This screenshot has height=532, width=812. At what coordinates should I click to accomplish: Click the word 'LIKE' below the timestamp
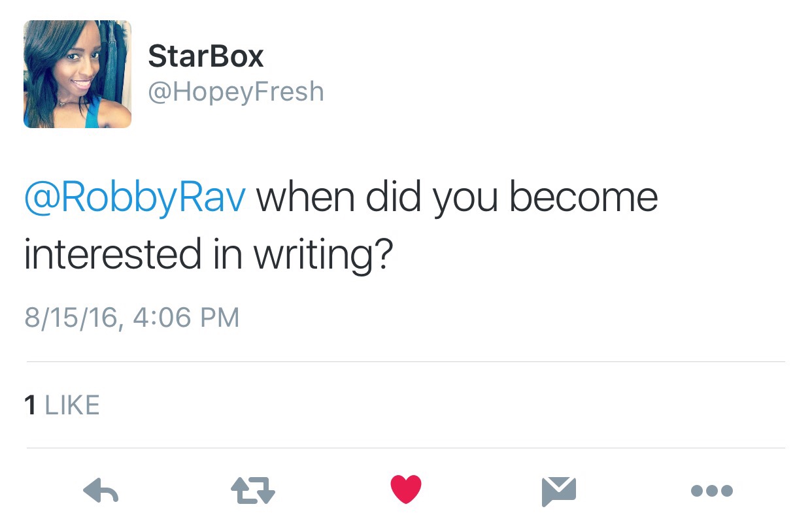[72, 405]
